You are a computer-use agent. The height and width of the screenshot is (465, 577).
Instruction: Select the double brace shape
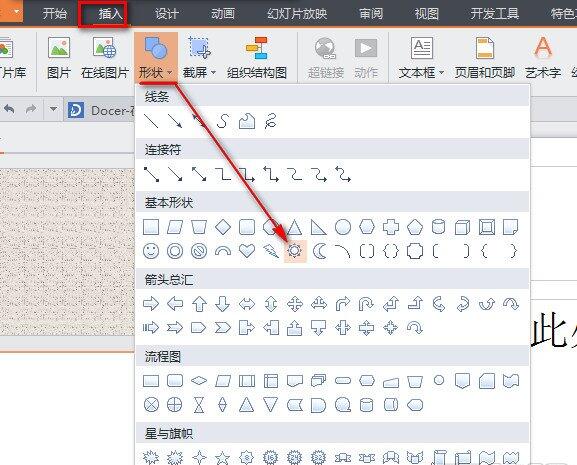[391, 251]
